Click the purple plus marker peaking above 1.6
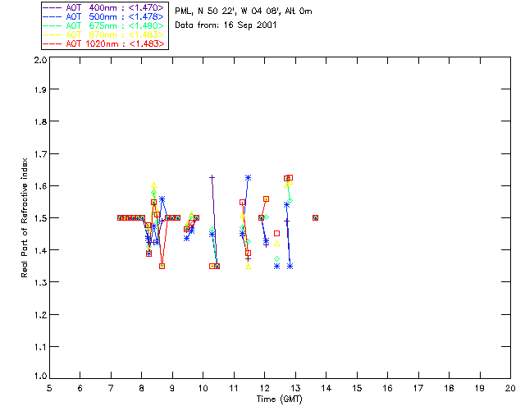525x420 pixels. pyautogui.click(x=212, y=177)
